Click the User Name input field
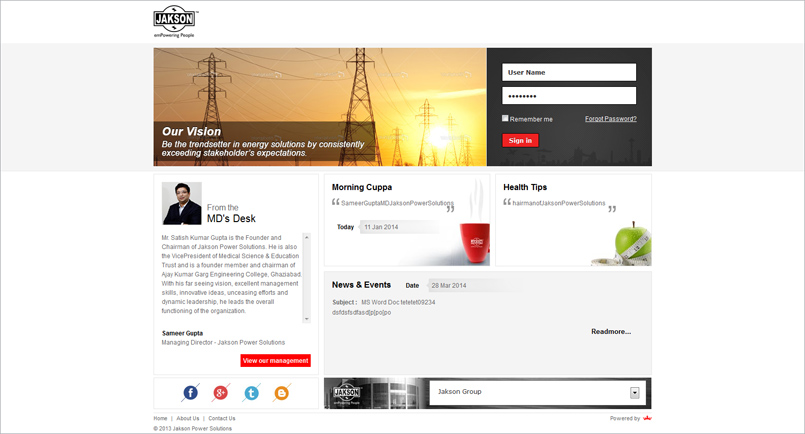Image resolution: width=805 pixels, height=434 pixels. (569, 72)
